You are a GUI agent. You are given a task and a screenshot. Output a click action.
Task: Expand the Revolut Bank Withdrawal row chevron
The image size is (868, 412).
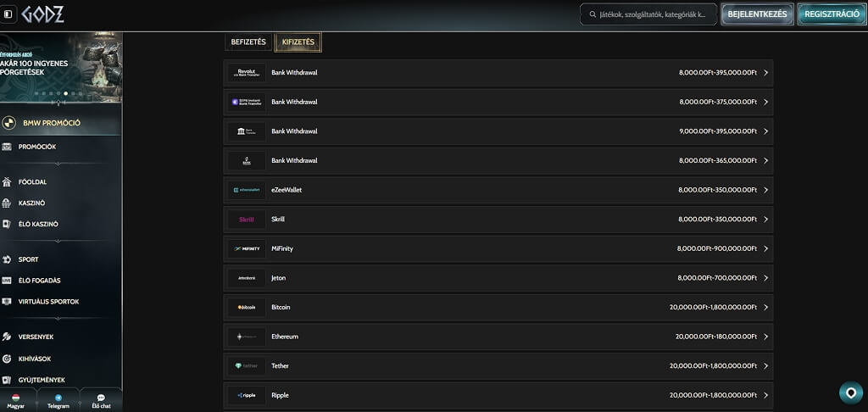(x=765, y=73)
